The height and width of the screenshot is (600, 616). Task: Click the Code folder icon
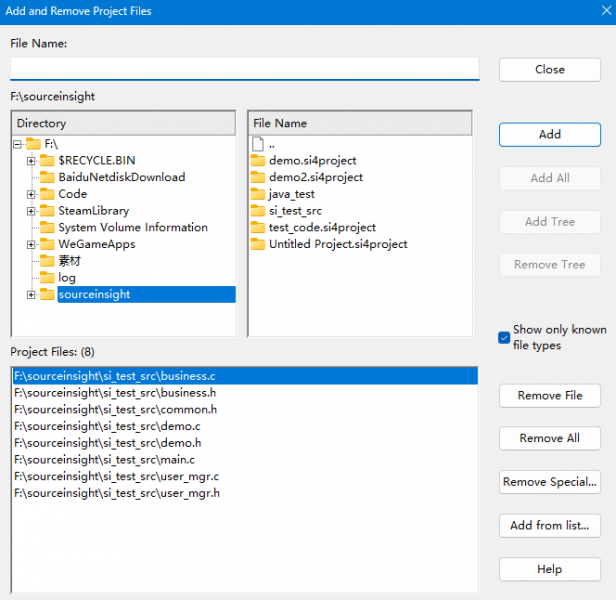[48, 194]
